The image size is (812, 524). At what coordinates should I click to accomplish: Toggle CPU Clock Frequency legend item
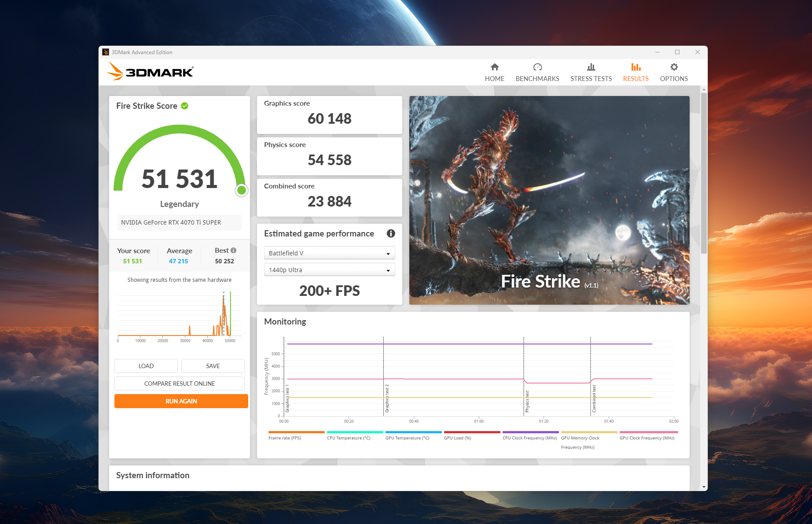tap(530, 435)
